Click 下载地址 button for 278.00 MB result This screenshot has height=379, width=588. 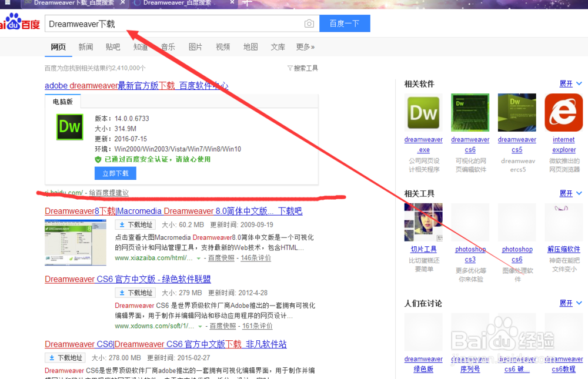pyautogui.click(x=65, y=358)
